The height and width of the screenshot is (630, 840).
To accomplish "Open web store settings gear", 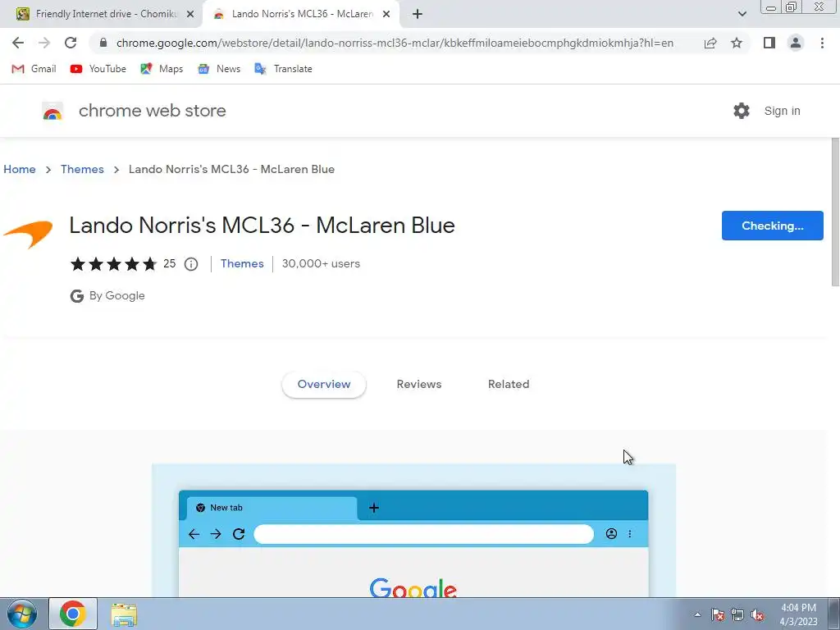I will coord(742,111).
